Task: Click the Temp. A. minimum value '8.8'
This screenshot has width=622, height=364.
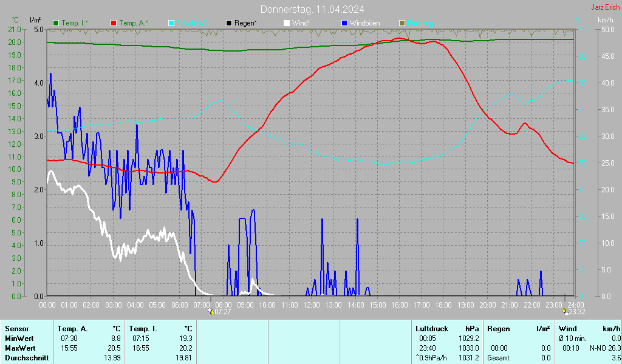Action: pos(116,339)
